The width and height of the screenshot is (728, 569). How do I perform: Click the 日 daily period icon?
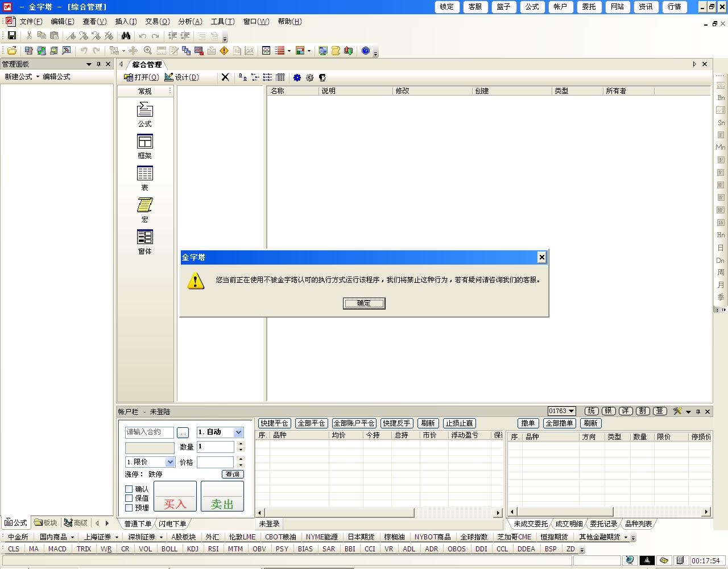click(721, 248)
